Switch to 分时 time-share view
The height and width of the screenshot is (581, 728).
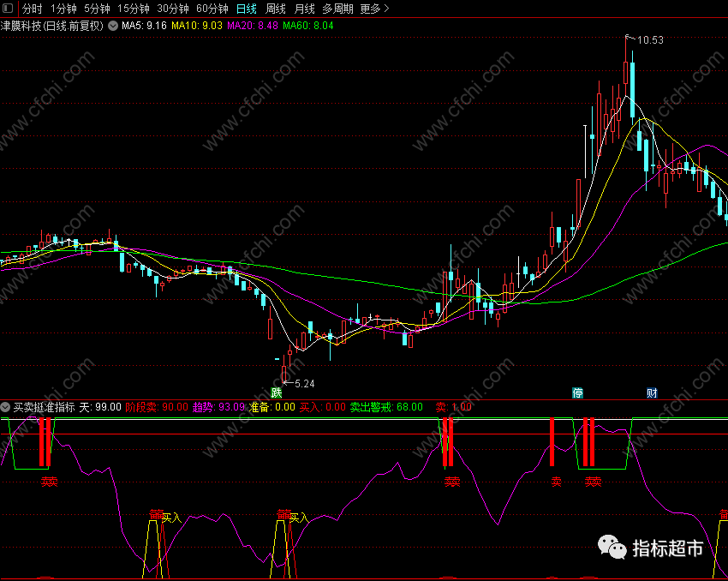[x=32, y=9]
